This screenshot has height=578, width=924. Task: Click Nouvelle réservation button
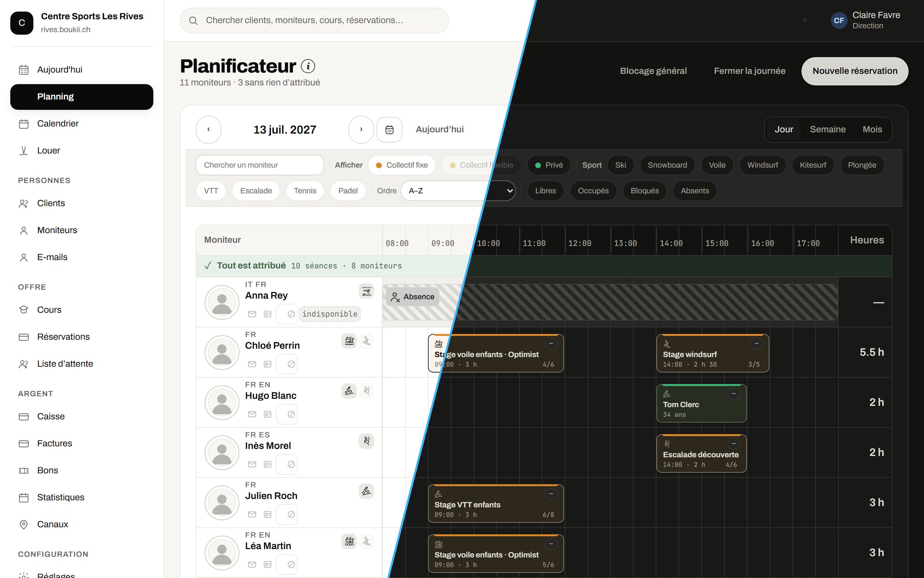tap(855, 71)
